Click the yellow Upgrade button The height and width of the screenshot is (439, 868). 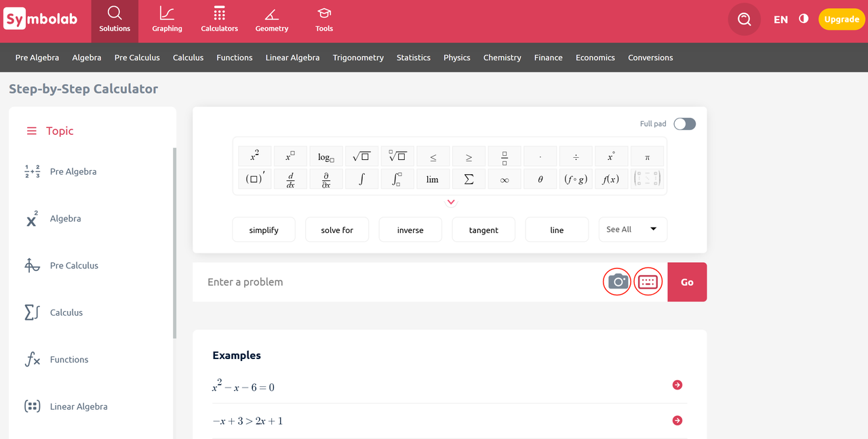pos(842,19)
